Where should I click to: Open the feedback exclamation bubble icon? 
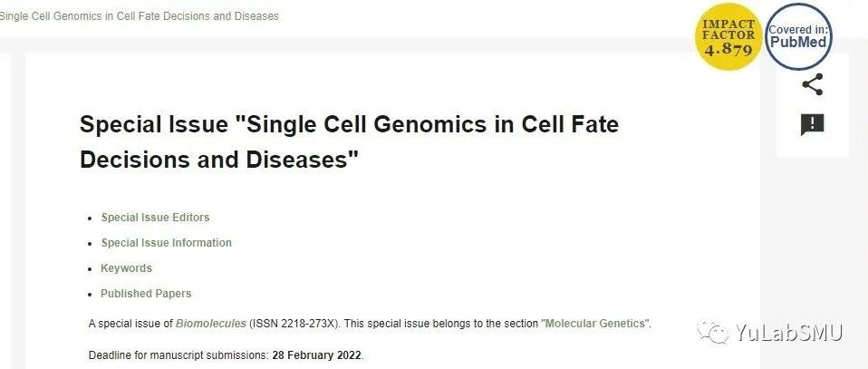tap(812, 125)
